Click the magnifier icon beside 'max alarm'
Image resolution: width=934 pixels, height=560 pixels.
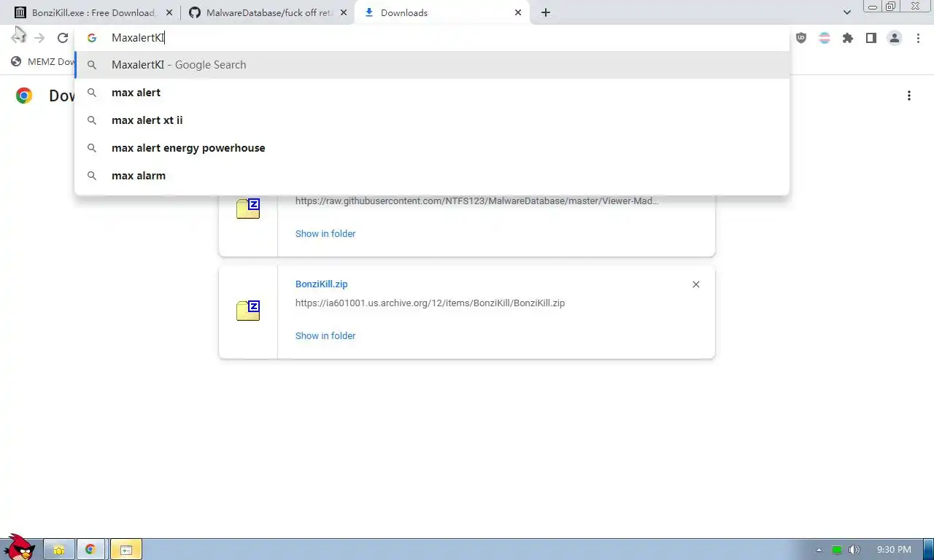pos(92,176)
